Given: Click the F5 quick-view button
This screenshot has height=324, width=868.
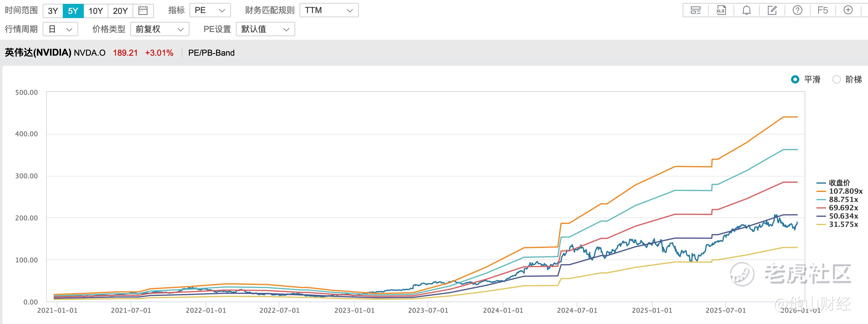Looking at the screenshot, I should [822, 10].
